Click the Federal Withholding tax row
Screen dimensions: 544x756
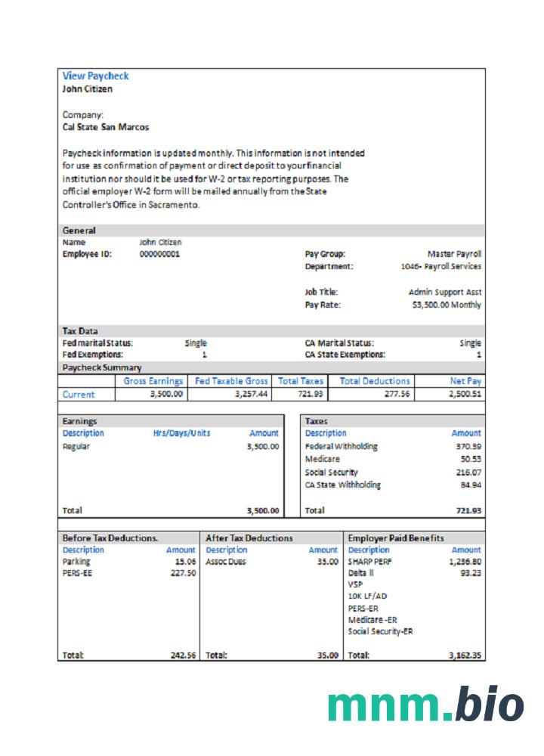(341, 446)
